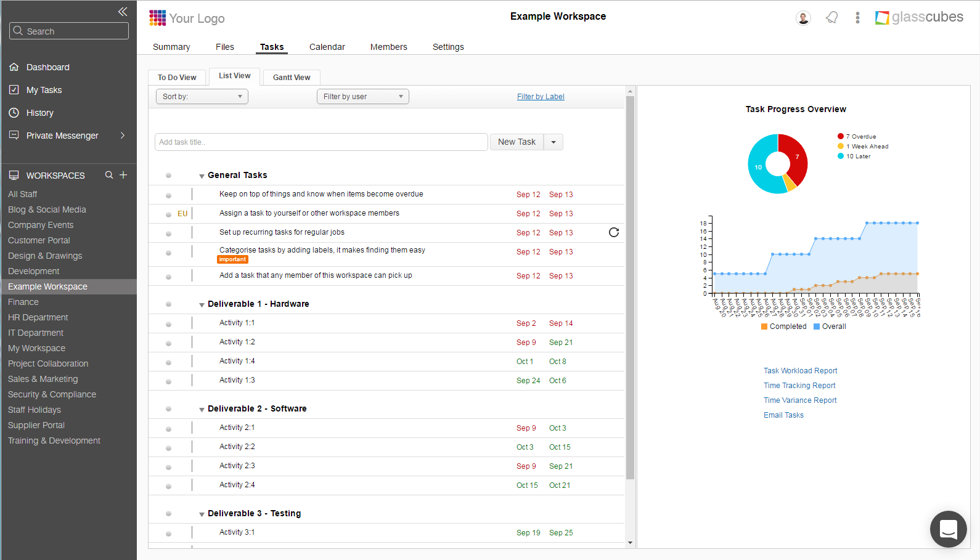Click the red Overdue legend swatch
This screenshot has height=560, width=980.
point(841,136)
